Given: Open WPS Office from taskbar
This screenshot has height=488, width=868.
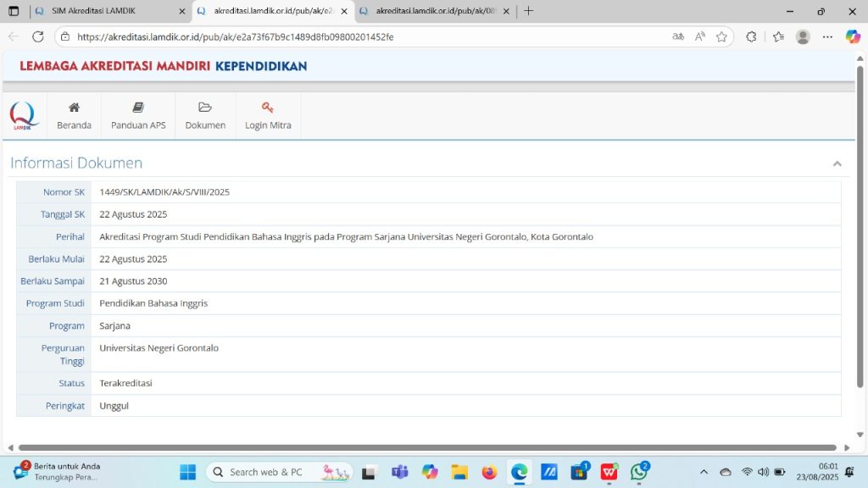Looking at the screenshot, I should coord(609,472).
